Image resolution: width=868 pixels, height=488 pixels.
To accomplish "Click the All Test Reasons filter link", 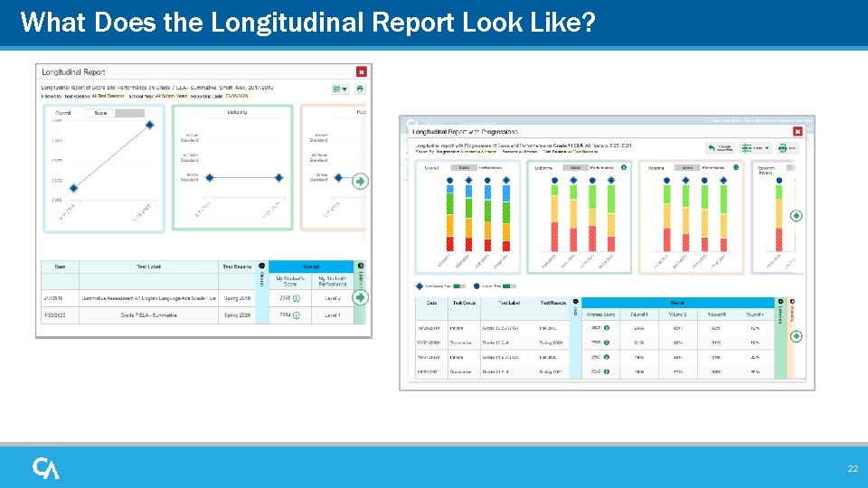I will [x=108, y=97].
